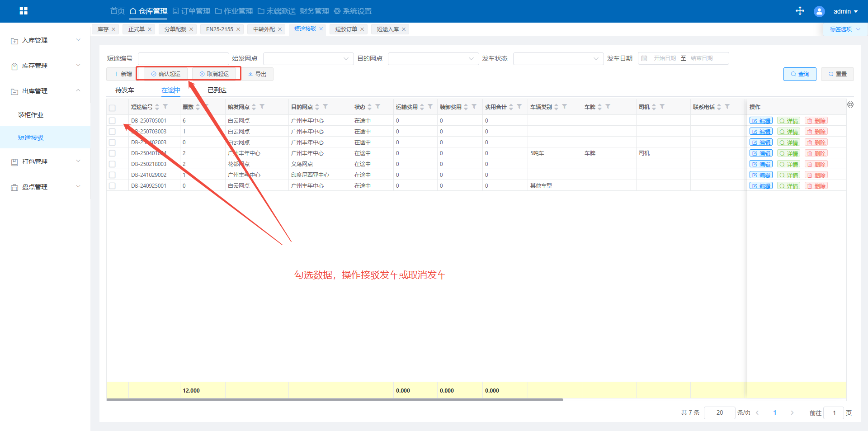Screen dimensions: 868x431
Task: Open the 始发网点 dropdown
Action: click(307, 59)
